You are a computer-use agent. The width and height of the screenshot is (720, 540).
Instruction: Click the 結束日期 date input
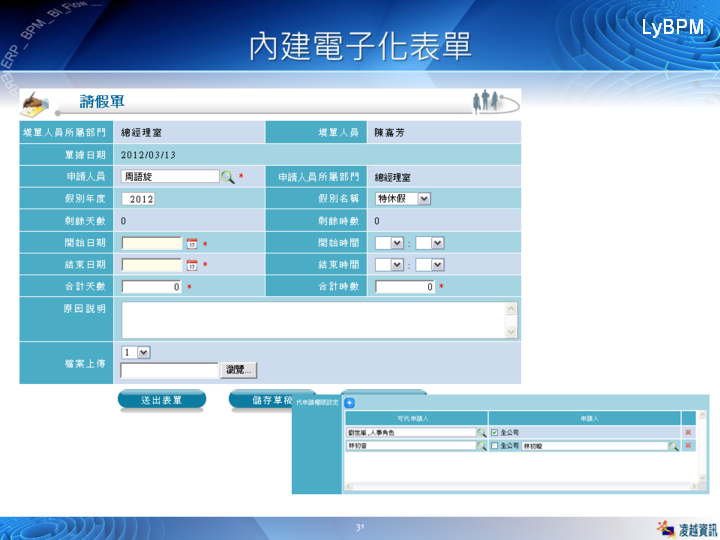[x=152, y=264]
